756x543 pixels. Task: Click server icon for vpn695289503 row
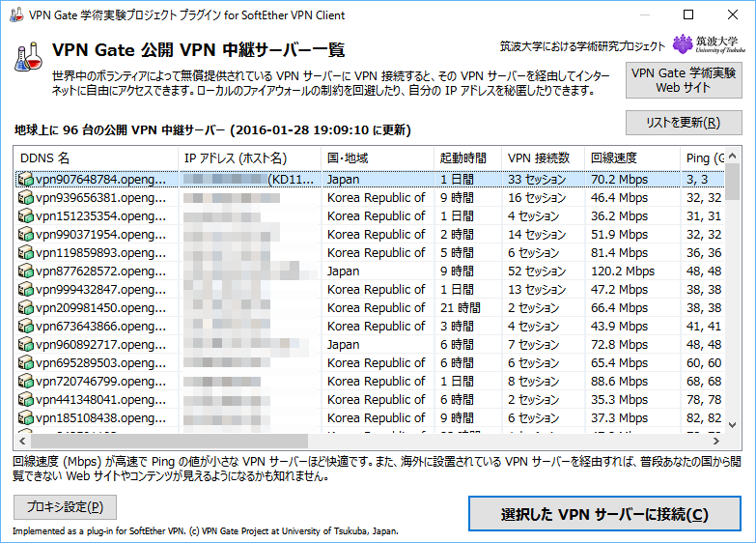tap(25, 363)
